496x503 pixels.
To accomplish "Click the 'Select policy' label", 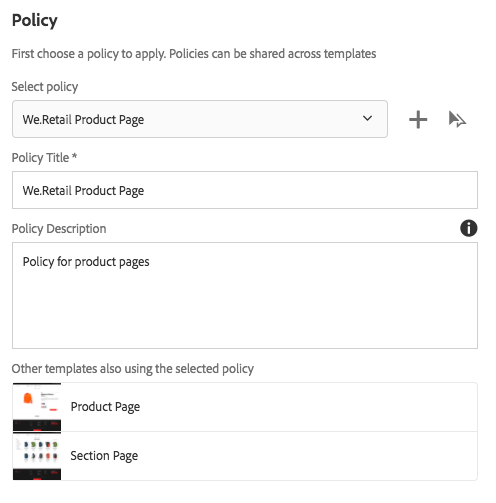I will point(45,87).
